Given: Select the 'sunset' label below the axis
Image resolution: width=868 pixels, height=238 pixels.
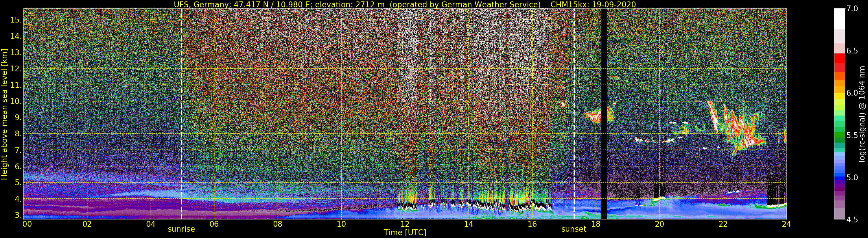Looking at the screenshot, I should (574, 229).
